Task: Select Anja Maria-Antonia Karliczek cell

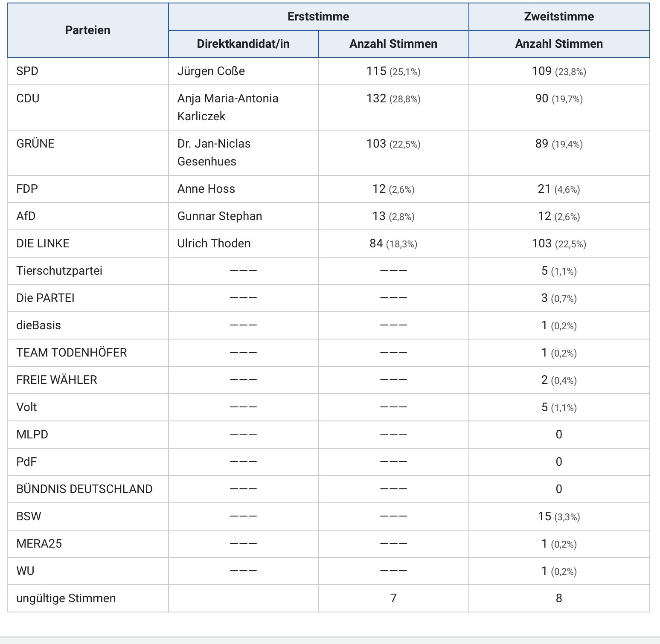Action: [x=228, y=107]
